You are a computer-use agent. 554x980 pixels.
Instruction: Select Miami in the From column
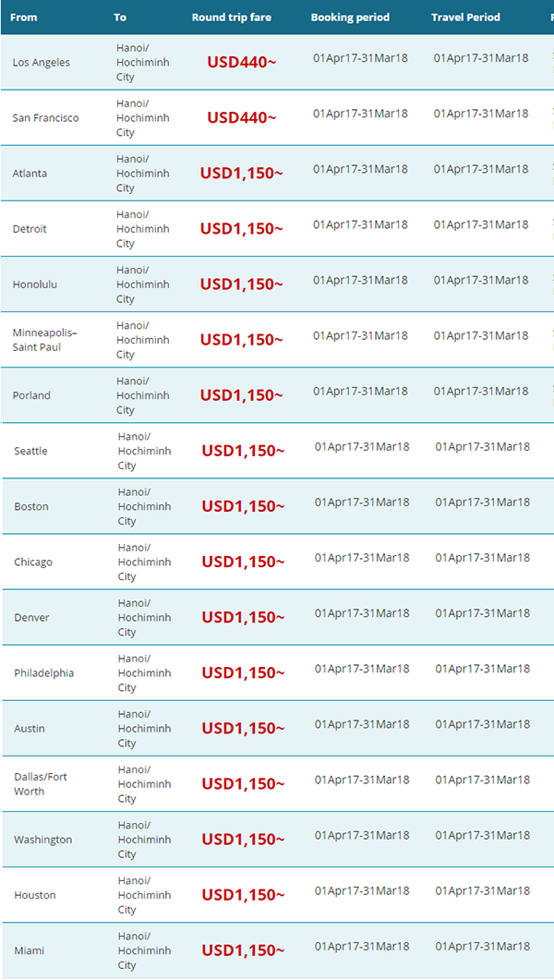click(x=30, y=950)
